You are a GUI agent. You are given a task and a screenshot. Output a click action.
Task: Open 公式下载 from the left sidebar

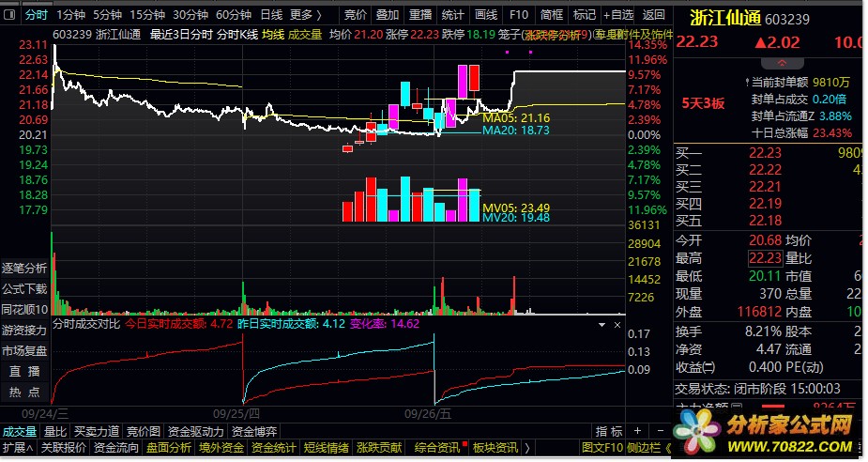click(x=24, y=288)
